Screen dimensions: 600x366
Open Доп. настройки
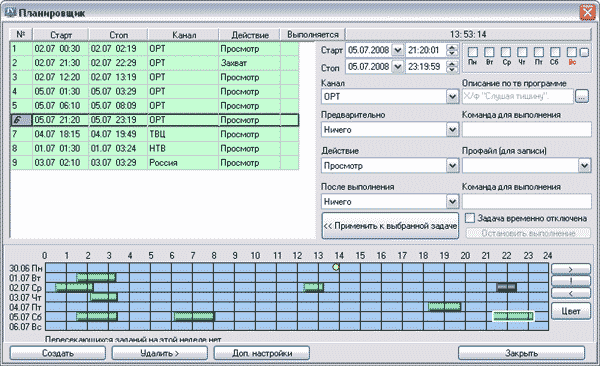coord(262,353)
